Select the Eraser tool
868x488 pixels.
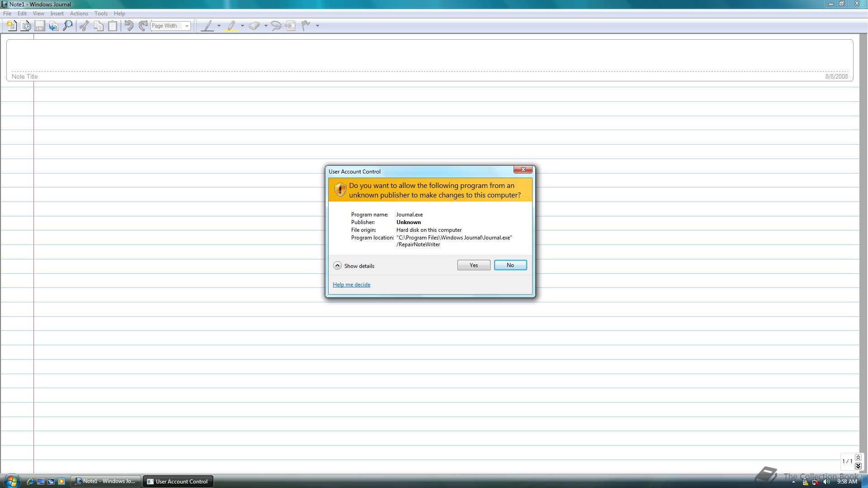pyautogui.click(x=254, y=26)
